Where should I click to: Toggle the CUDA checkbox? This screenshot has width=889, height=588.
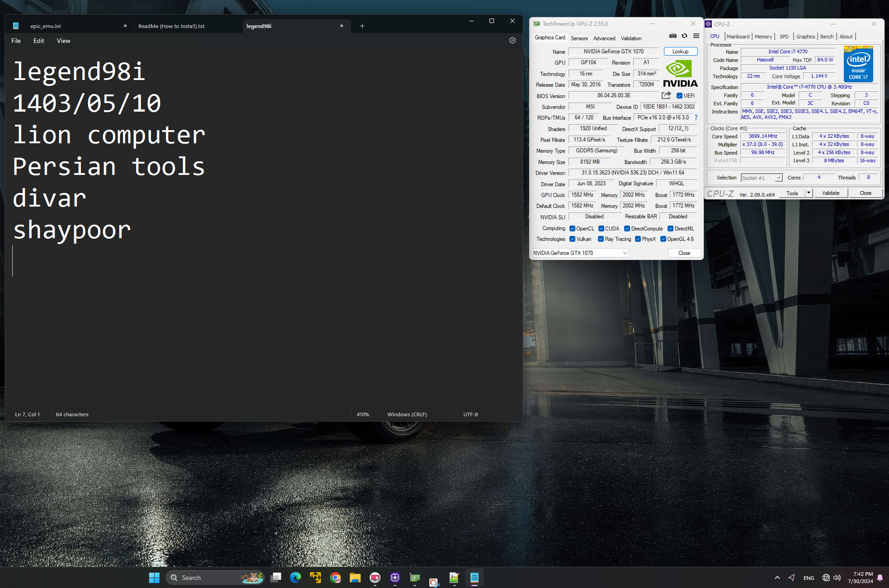pos(601,229)
